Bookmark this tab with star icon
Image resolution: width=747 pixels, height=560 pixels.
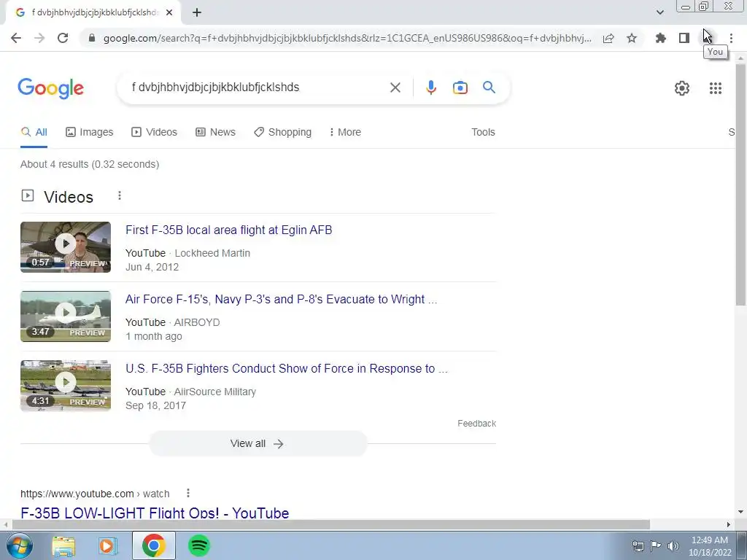(632, 38)
